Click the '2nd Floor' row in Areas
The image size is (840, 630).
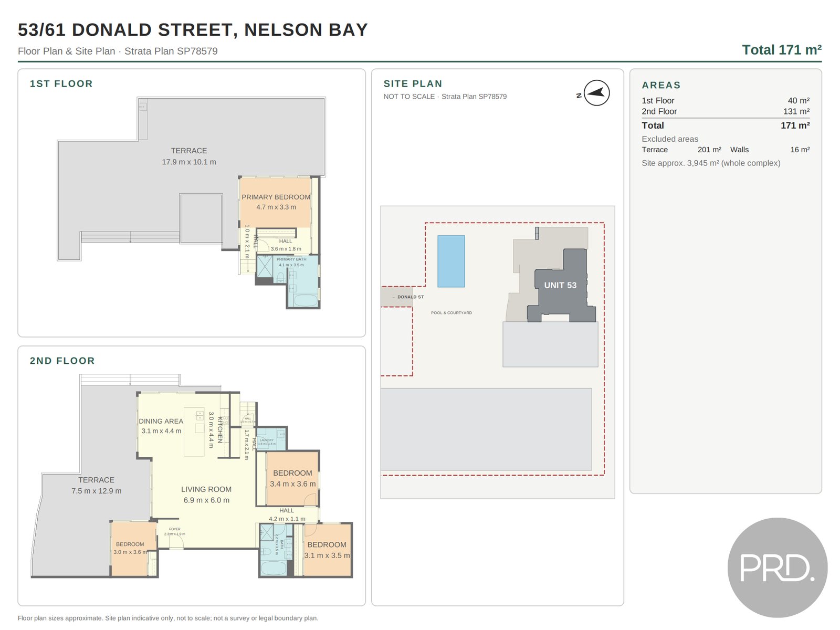pos(726,111)
